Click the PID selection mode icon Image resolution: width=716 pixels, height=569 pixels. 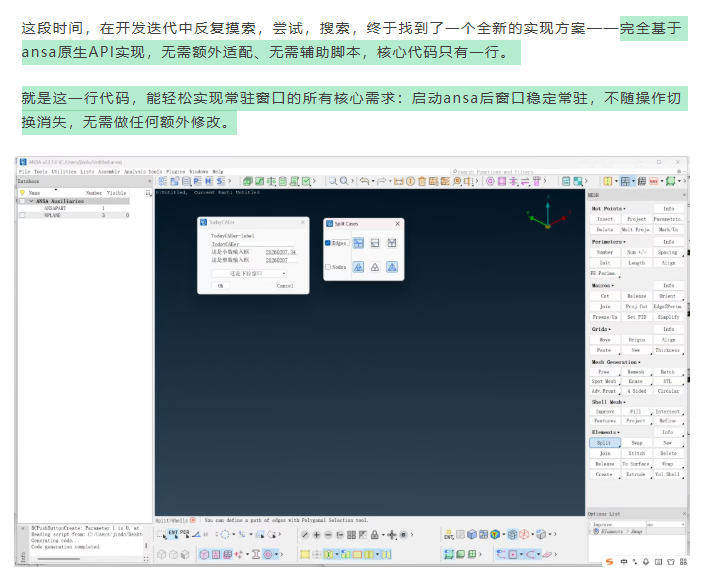[184, 534]
